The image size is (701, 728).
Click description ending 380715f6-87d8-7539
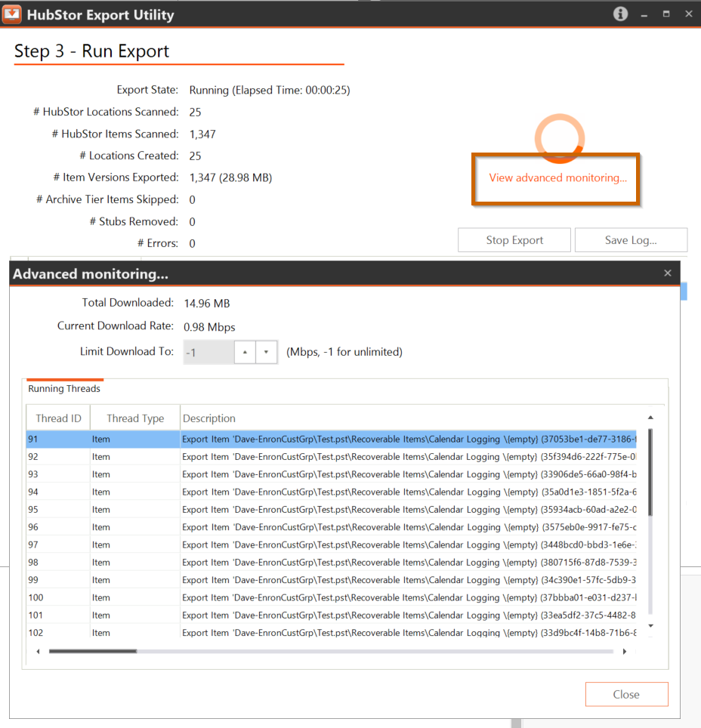coord(409,563)
